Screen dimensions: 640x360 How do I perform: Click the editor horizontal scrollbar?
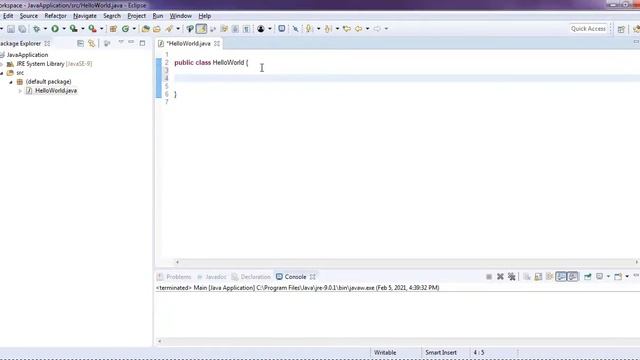(407, 262)
